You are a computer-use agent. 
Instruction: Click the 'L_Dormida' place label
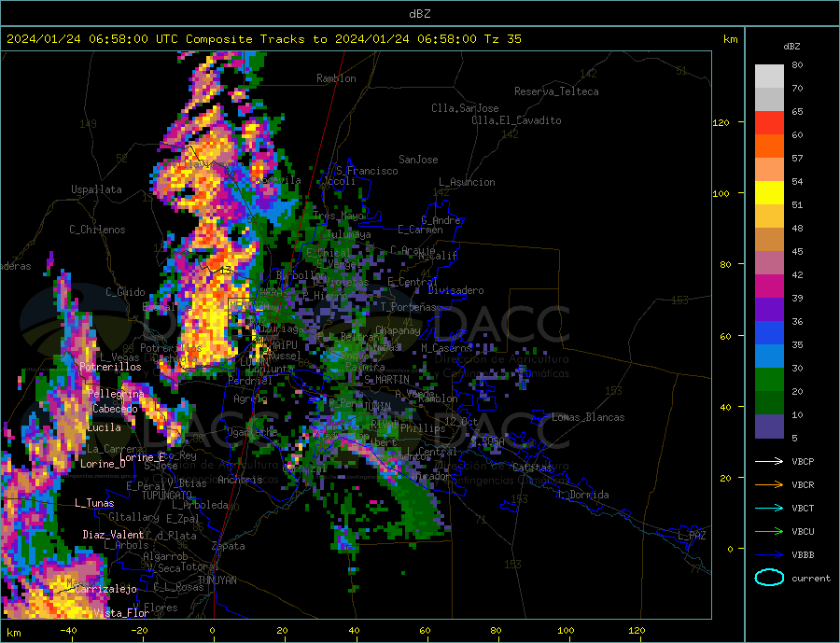point(584,495)
